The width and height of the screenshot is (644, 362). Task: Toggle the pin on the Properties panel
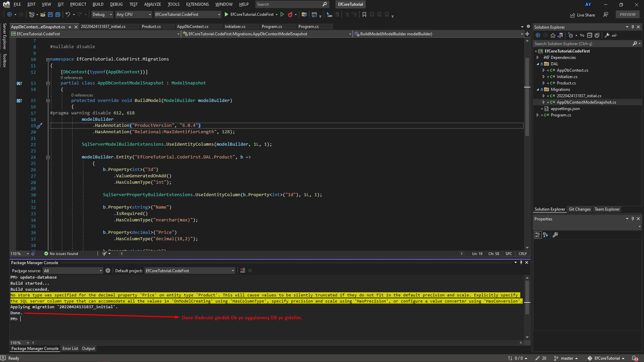(x=632, y=219)
